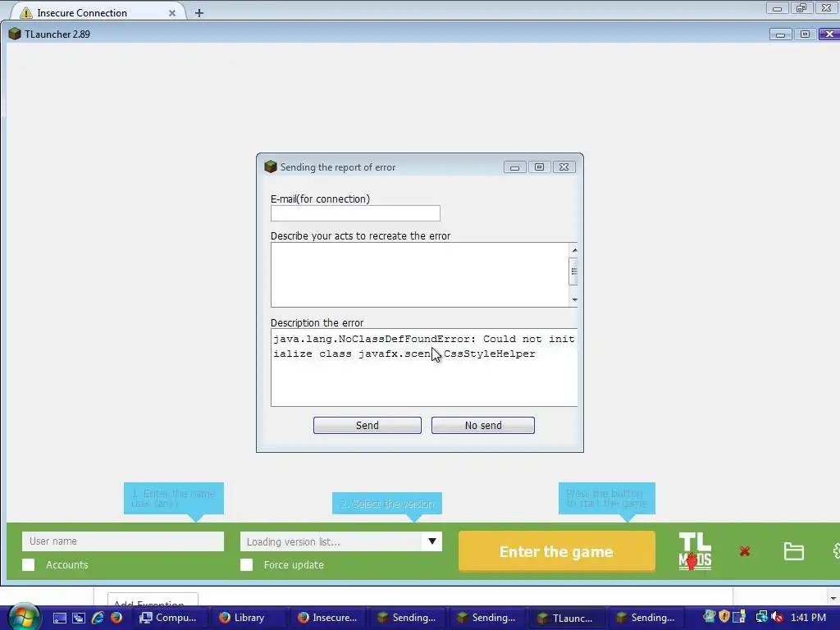Click the Description the error label
This screenshot has height=630, width=840.
pos(317,322)
